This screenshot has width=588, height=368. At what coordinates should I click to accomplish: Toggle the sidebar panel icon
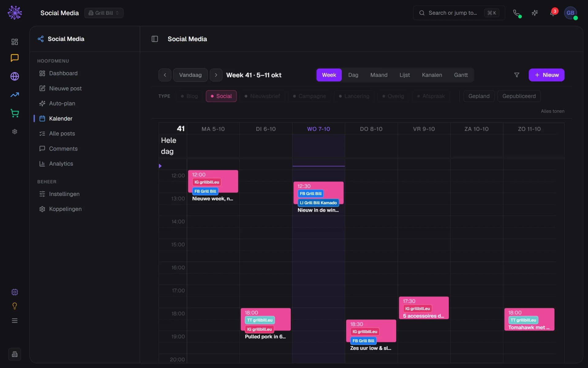point(155,39)
